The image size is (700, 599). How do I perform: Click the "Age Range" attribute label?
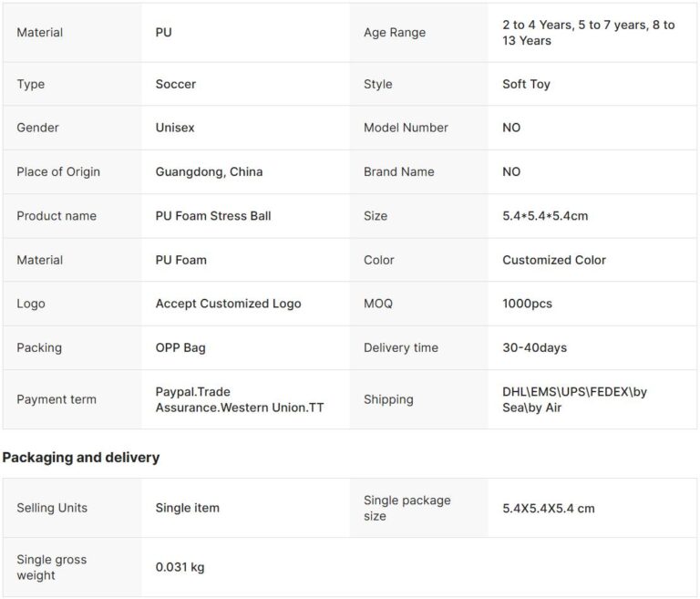[x=395, y=33]
